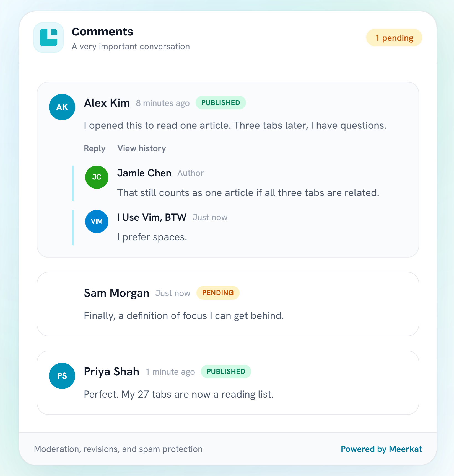The height and width of the screenshot is (476, 454).
Task: Click the blue VIM avatar
Action: click(97, 222)
